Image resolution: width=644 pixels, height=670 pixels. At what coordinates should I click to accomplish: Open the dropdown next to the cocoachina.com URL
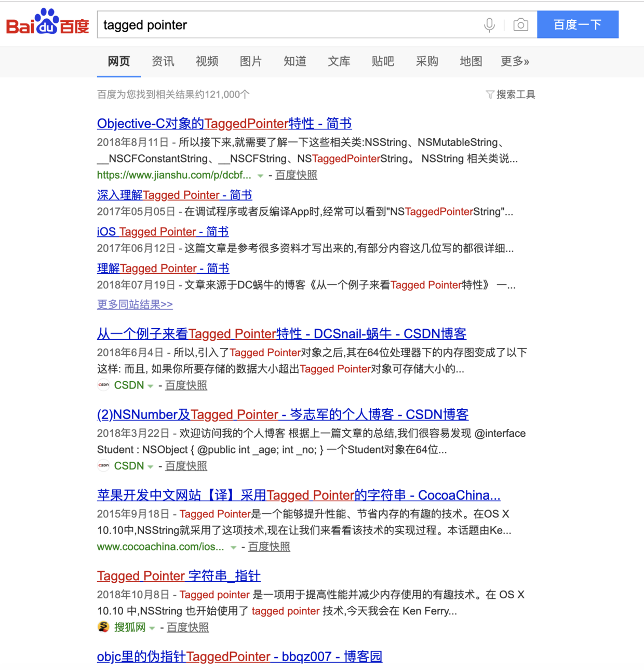coord(234,547)
